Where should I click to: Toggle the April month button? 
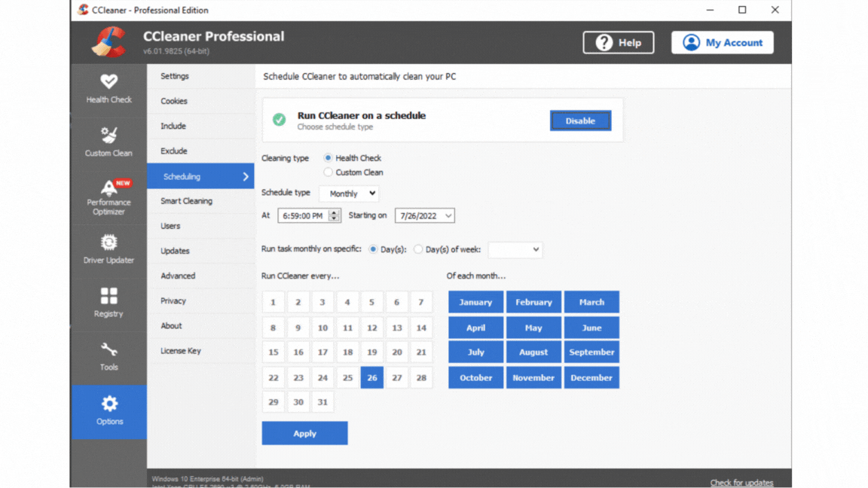click(x=475, y=328)
